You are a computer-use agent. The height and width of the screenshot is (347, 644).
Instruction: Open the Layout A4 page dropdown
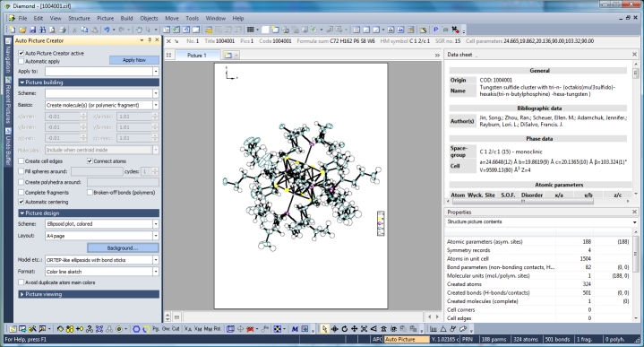156,236
